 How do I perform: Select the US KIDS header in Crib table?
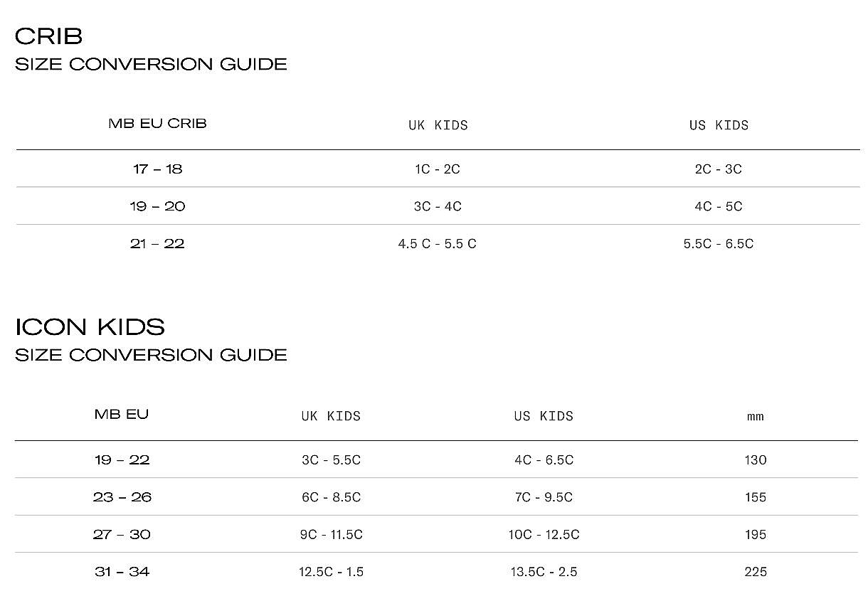tap(719, 125)
